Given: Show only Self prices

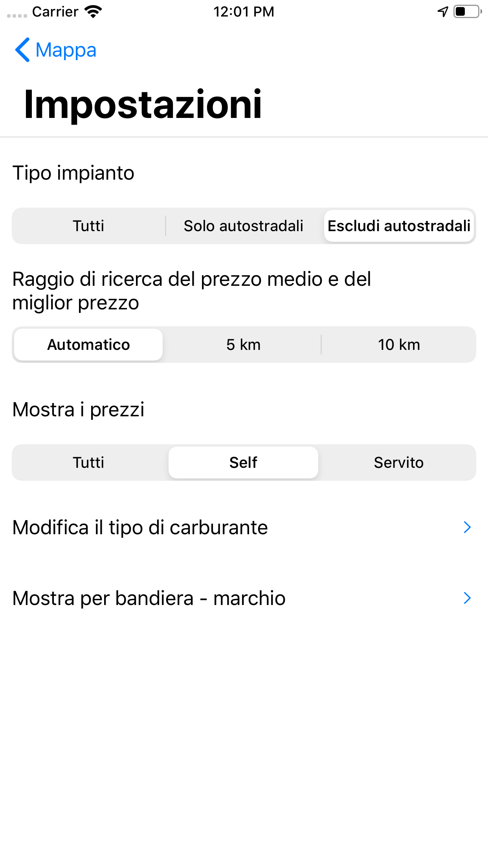Looking at the screenshot, I should point(244,463).
